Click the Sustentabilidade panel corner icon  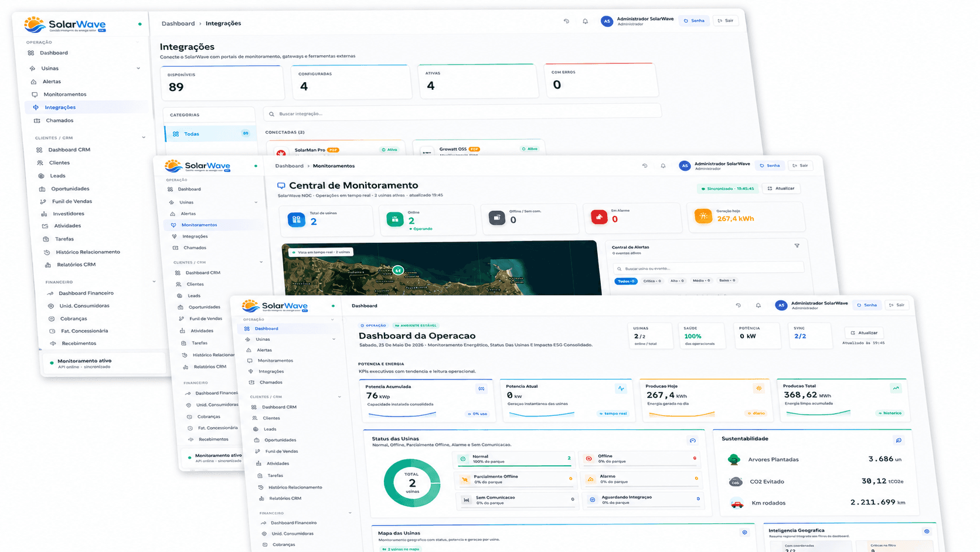click(899, 440)
